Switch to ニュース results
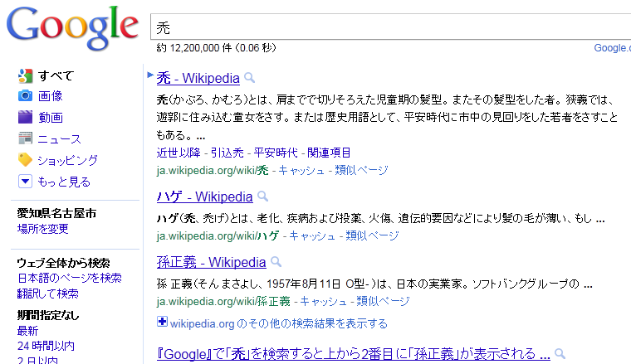This screenshot has width=631, height=364. point(60,138)
